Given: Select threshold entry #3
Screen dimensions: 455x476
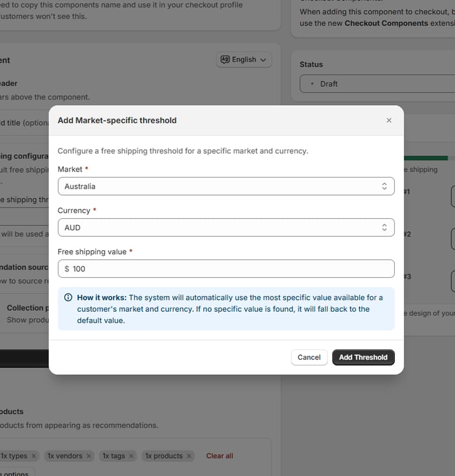Looking at the screenshot, I should pyautogui.click(x=407, y=276).
